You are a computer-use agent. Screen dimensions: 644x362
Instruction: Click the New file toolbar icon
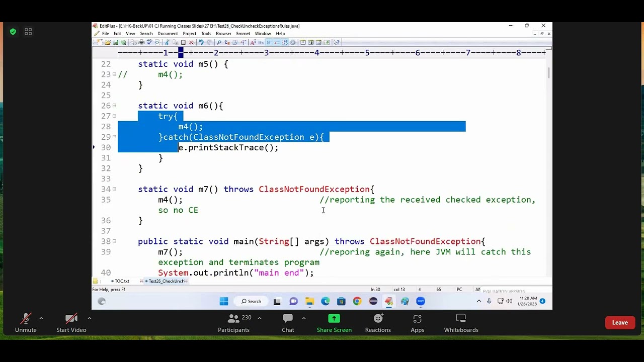click(100, 42)
